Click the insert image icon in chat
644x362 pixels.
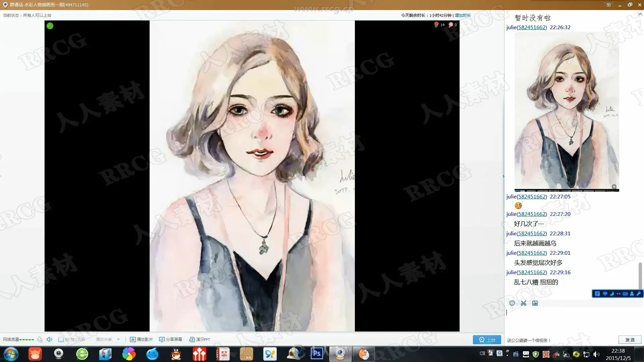point(535,303)
